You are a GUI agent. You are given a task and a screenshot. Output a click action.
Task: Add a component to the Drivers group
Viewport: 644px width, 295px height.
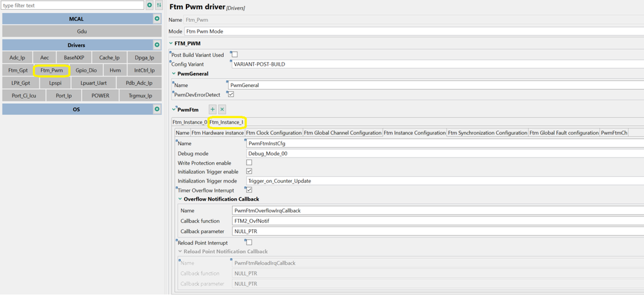(157, 45)
